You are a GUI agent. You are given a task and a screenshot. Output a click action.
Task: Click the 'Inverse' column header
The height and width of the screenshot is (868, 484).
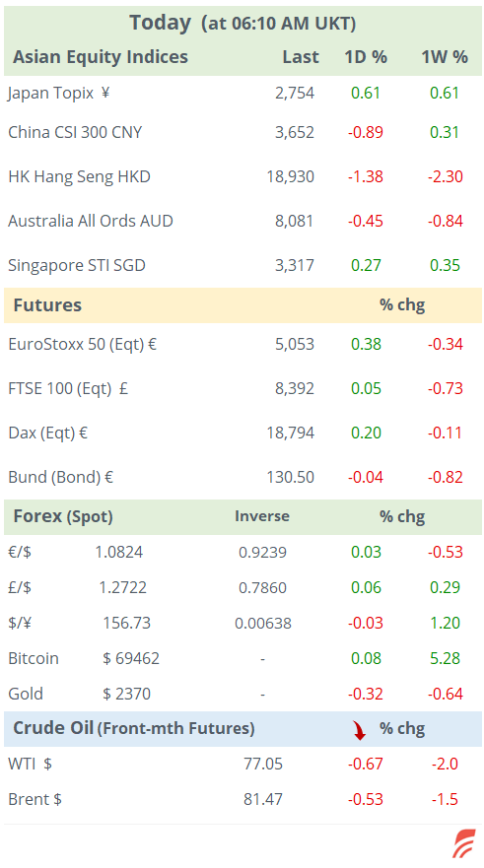click(262, 516)
